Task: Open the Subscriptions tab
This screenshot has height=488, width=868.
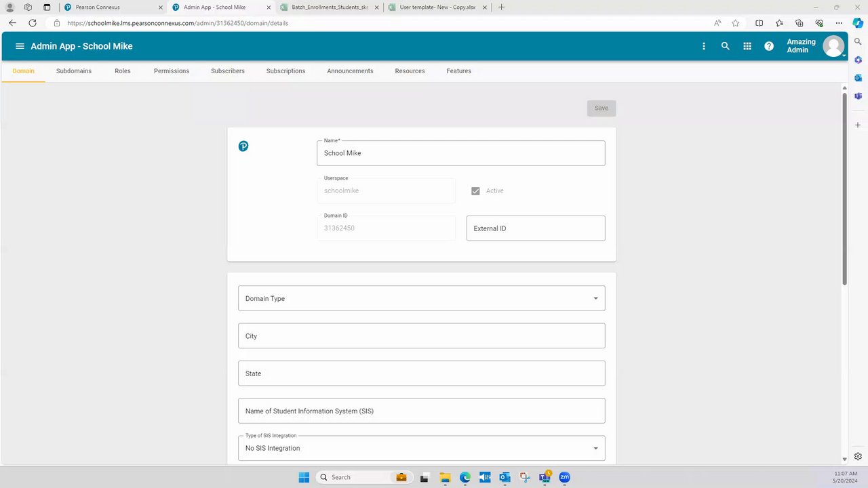Action: click(285, 70)
